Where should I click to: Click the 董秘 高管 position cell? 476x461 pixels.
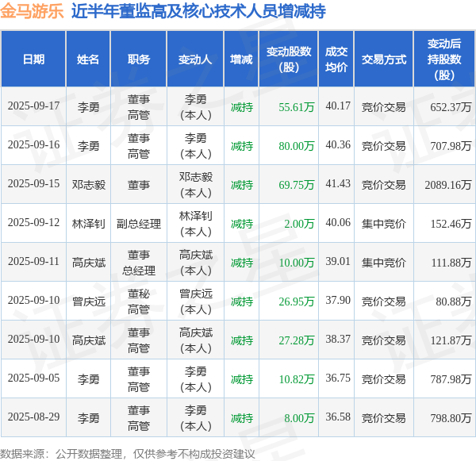139,302
